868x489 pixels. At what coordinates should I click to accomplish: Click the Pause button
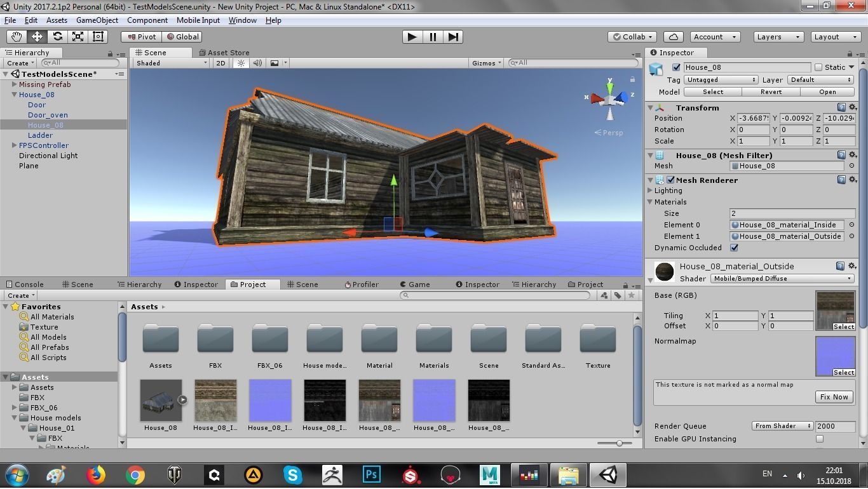tap(433, 37)
